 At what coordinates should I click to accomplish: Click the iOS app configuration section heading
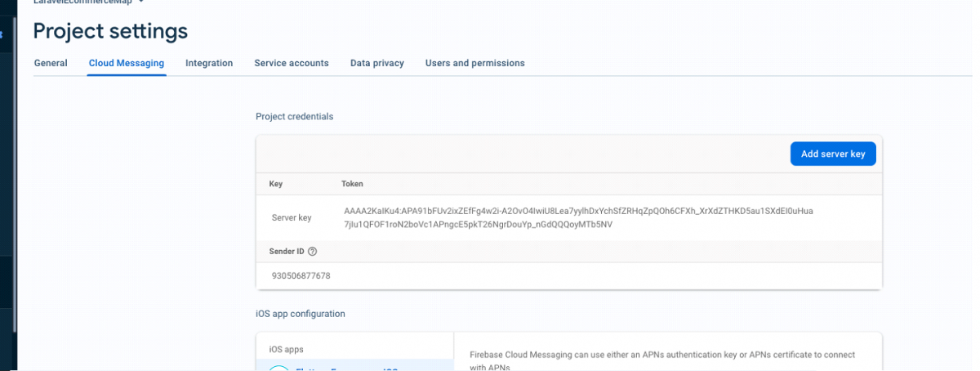(x=301, y=314)
